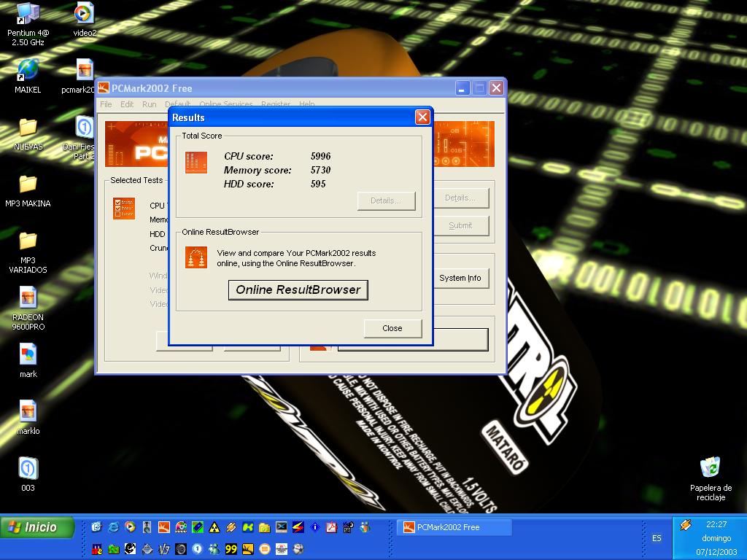Click the Winamp system tray icon
This screenshot has width=747, height=560.
[x=686, y=525]
